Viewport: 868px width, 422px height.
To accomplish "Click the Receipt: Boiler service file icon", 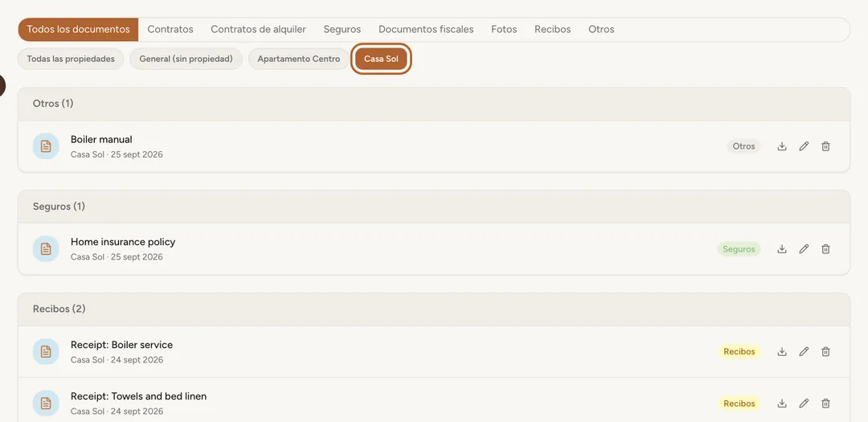I will (x=46, y=352).
